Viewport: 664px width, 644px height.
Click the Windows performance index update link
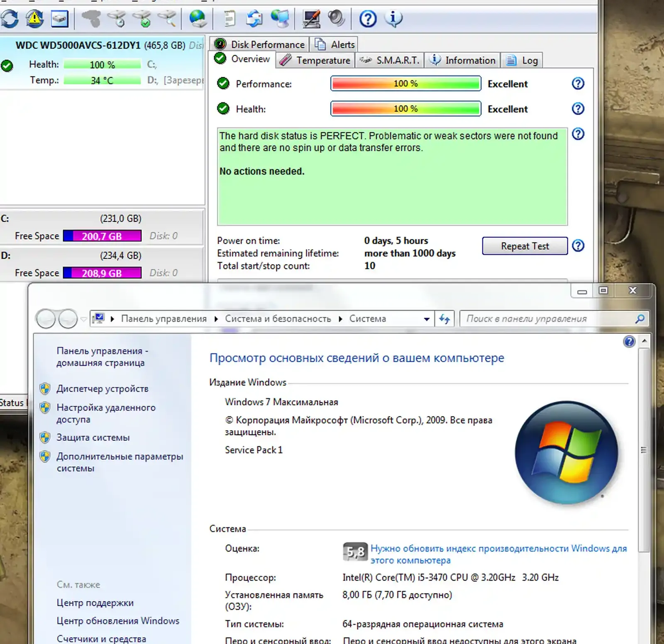(498, 554)
